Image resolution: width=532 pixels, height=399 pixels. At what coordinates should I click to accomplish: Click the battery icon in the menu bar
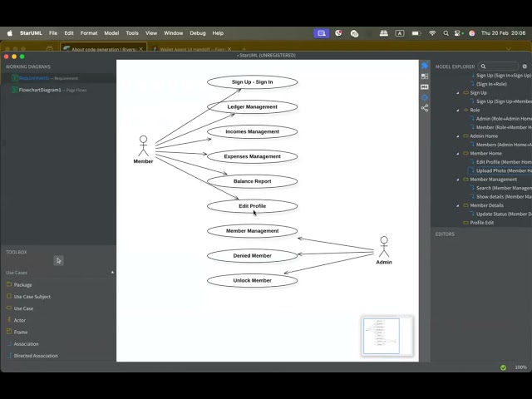[x=416, y=33]
